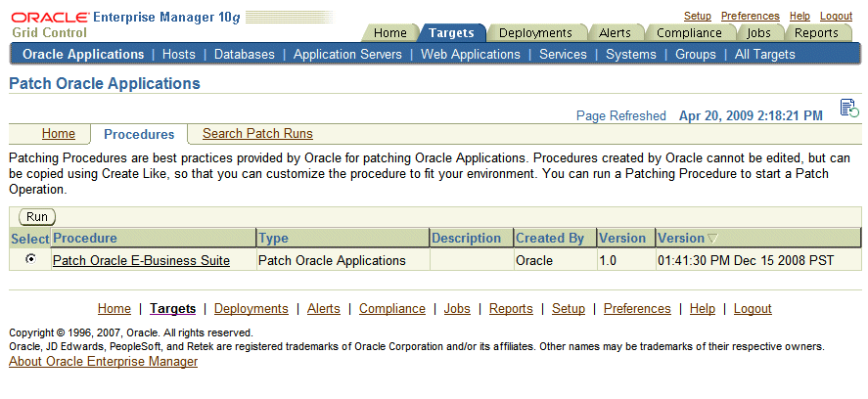This screenshot has width=868, height=399.
Task: Click the timestamp 01:41:30 PM Dec 15 2008 PST
Action: click(746, 260)
